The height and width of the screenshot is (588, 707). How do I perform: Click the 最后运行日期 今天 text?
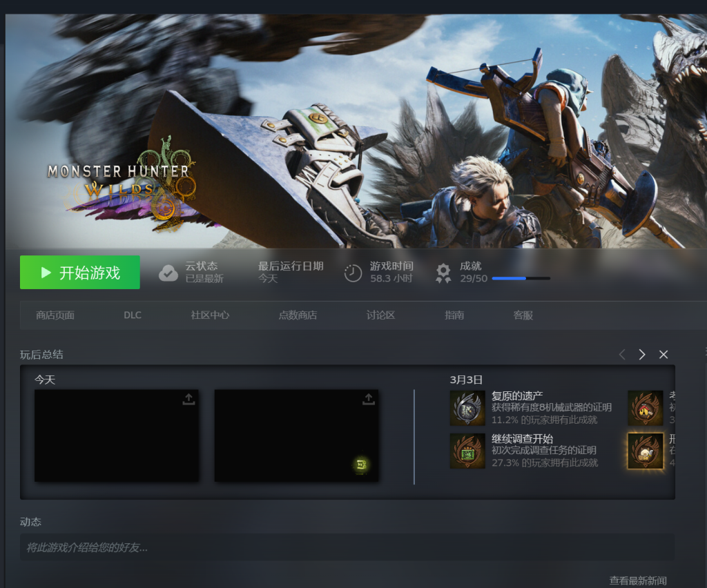point(291,272)
